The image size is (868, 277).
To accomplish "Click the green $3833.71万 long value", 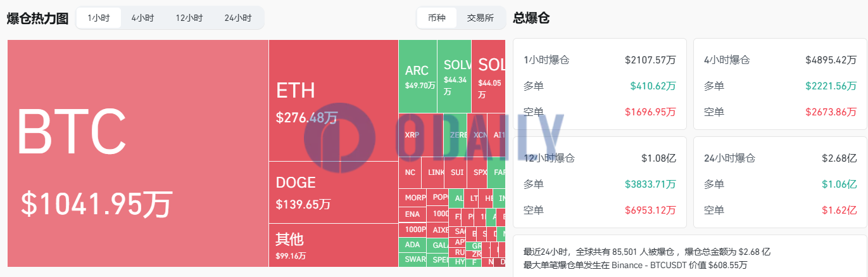I will [x=650, y=184].
